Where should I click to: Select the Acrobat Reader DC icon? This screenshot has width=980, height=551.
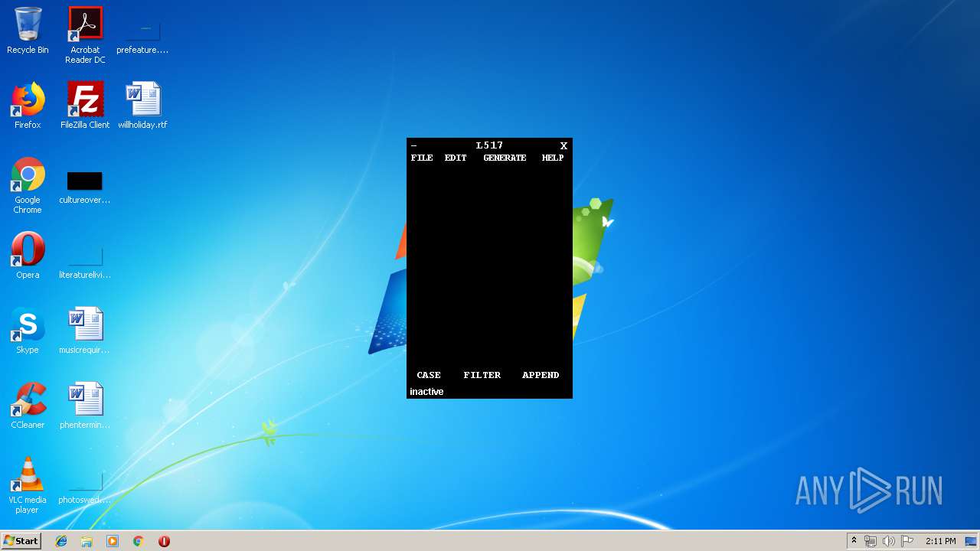[x=85, y=35]
